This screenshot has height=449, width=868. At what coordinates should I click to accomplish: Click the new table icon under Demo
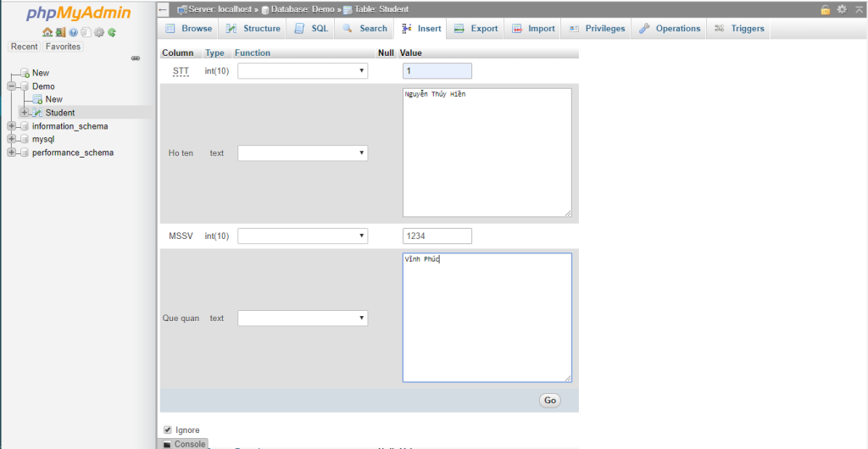[x=37, y=99]
